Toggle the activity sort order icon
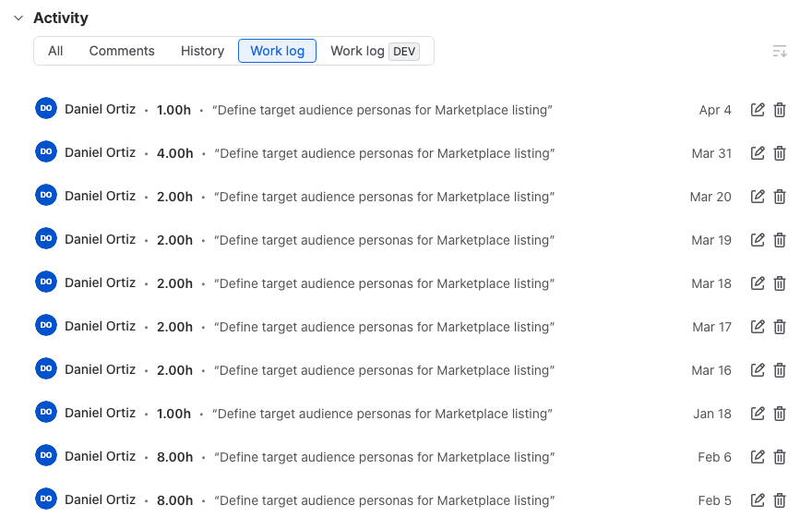Image resolution: width=812 pixels, height=517 pixels. [780, 52]
